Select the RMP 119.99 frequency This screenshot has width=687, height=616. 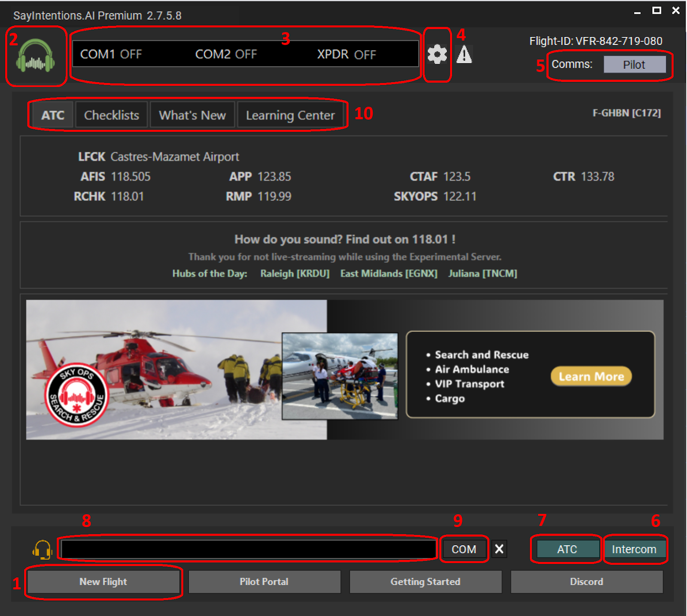[x=258, y=196]
